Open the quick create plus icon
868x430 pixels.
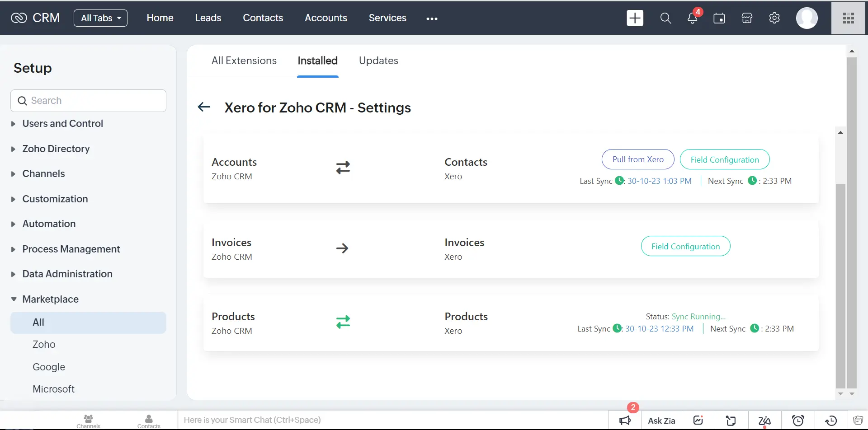(635, 18)
